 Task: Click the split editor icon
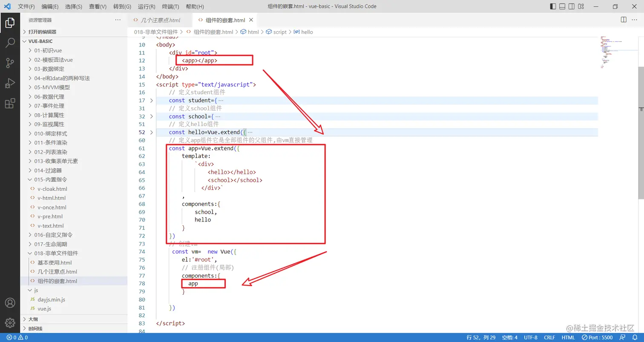pyautogui.click(x=624, y=20)
